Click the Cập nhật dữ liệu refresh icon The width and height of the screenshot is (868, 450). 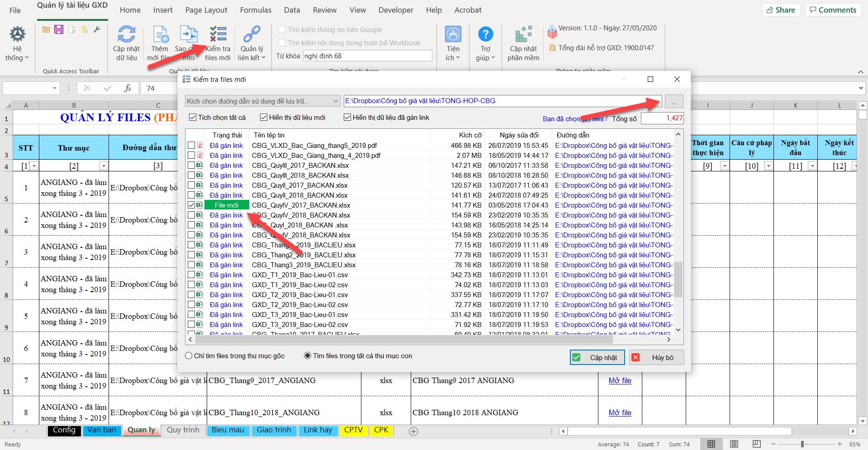click(126, 35)
